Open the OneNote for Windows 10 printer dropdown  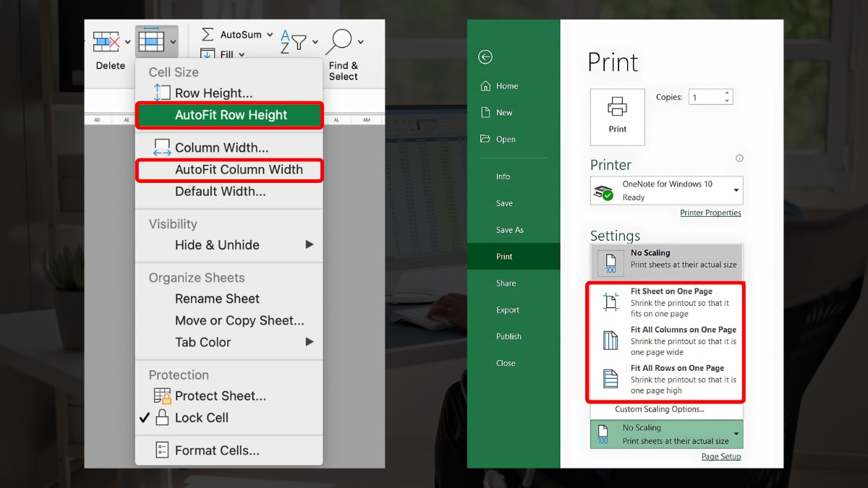pos(666,191)
